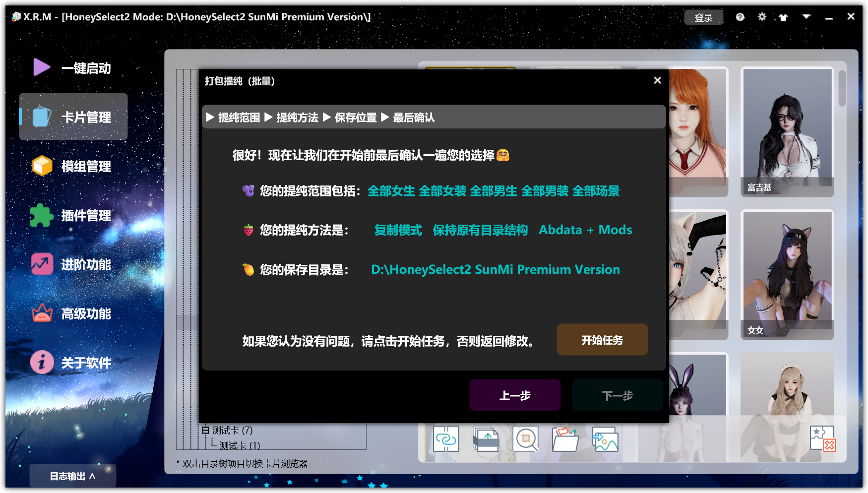Select the 女女 character card
Image resolution: width=868 pixels, height=493 pixels.
(x=787, y=275)
